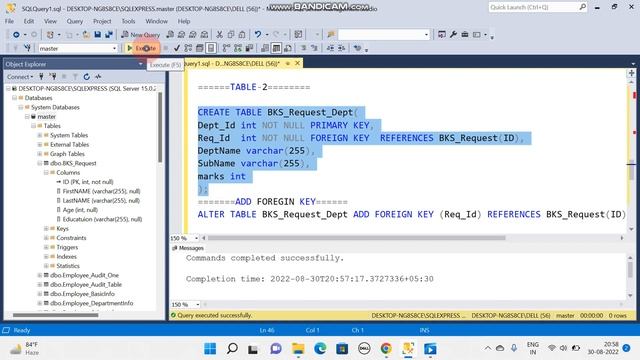Click the Paste icon in toolbar
This screenshot has height=360, width=640.
pos(242,35)
